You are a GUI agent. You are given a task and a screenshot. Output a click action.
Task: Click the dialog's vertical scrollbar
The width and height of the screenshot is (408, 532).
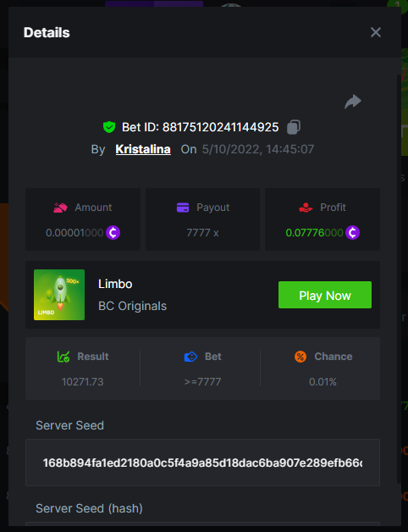pyautogui.click(x=399, y=278)
